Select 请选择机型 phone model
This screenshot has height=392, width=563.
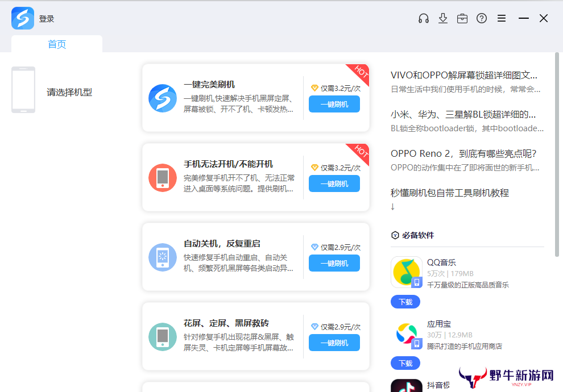(69, 92)
